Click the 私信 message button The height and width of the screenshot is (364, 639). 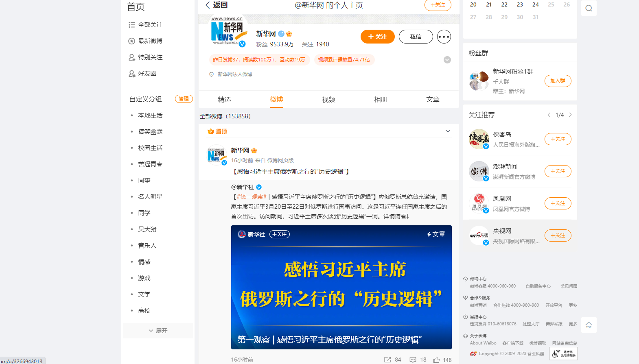[416, 37]
